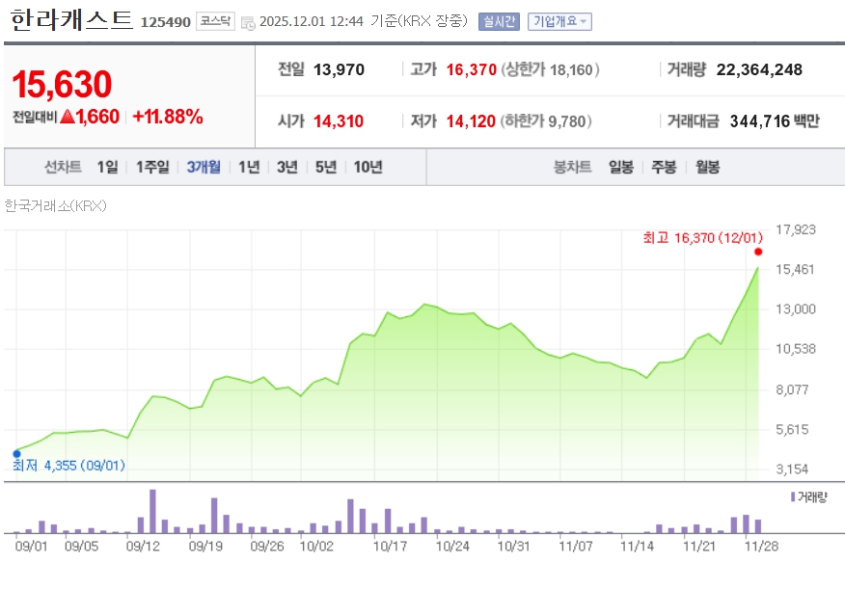Open the 월봉 monthly candle chart
Image resolution: width=845 pixels, height=616 pixels.
coord(707,167)
